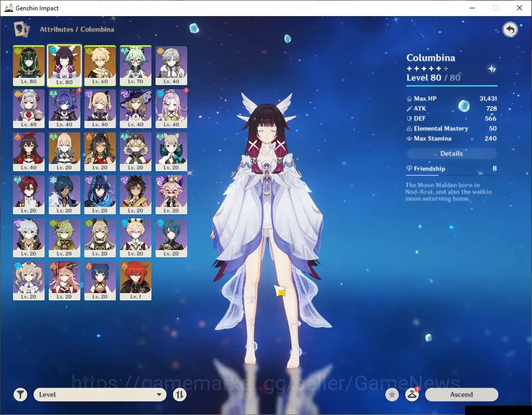Click the Attributes / Columbina breadcrumb title
The width and height of the screenshot is (532, 415).
coord(77,29)
